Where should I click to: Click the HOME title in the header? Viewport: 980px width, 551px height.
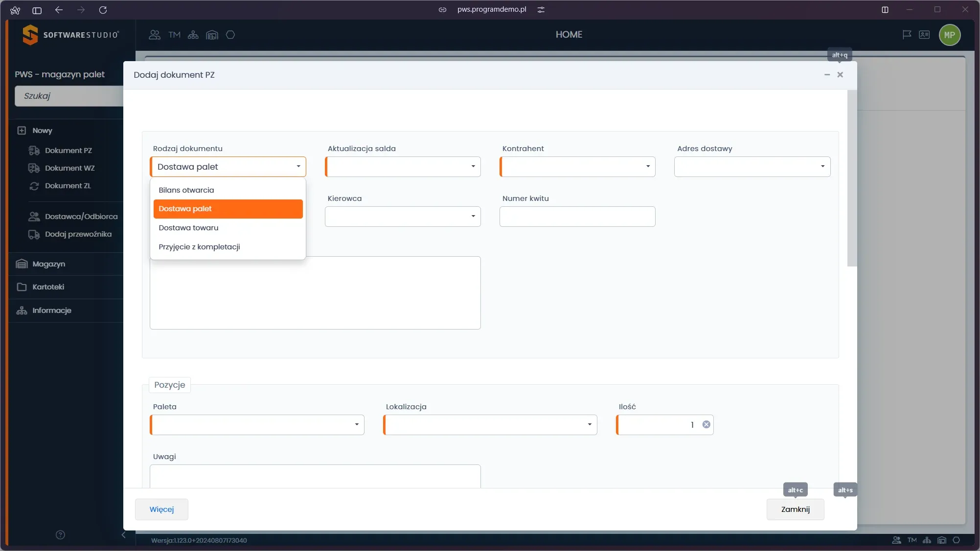pos(569,35)
